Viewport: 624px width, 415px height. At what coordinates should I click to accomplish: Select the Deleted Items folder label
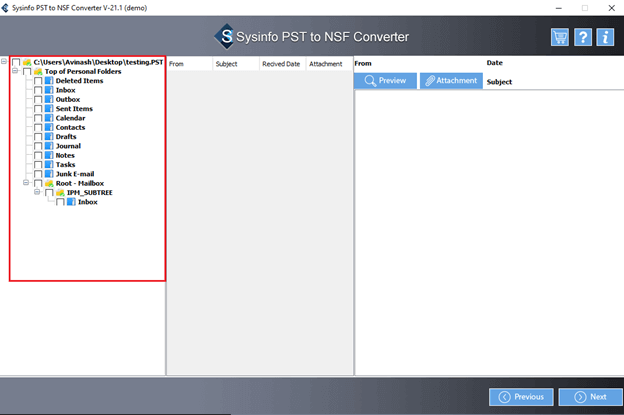(x=80, y=81)
